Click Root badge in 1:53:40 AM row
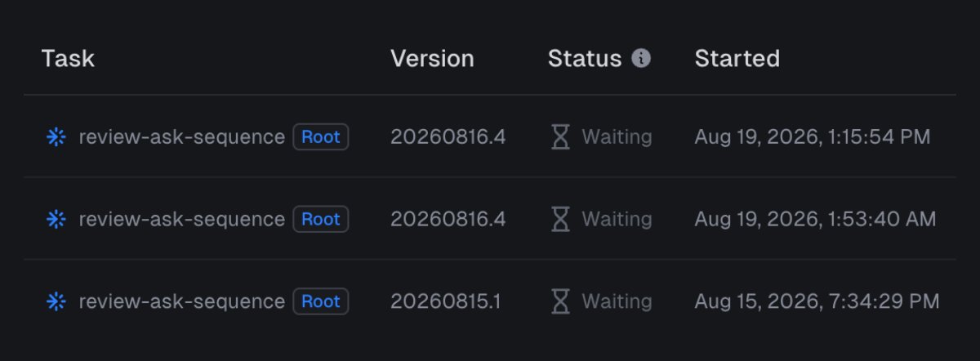Screen dimensions: 980x361 [321, 219]
